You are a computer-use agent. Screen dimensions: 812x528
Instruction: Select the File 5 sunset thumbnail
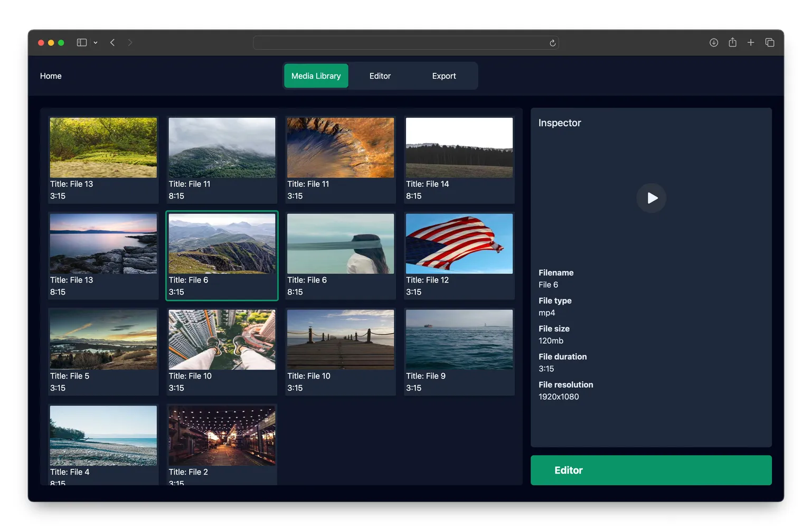coord(103,340)
